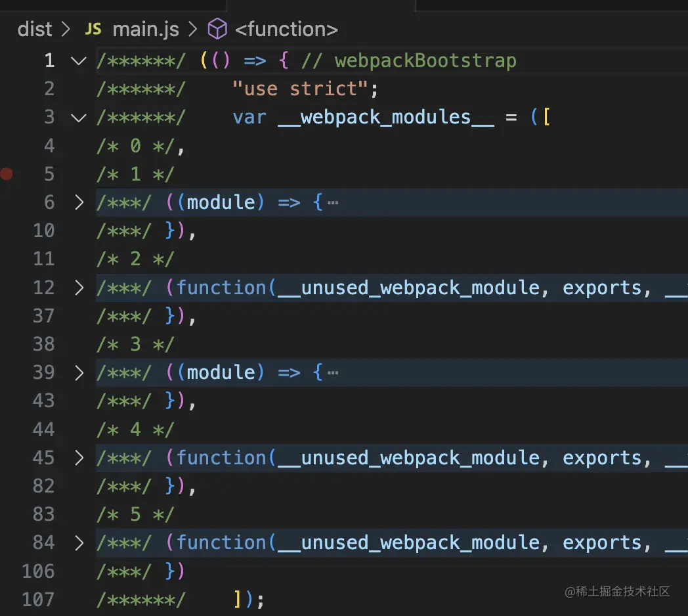
Task: Click line number 107 in the gutter
Action: point(38,599)
